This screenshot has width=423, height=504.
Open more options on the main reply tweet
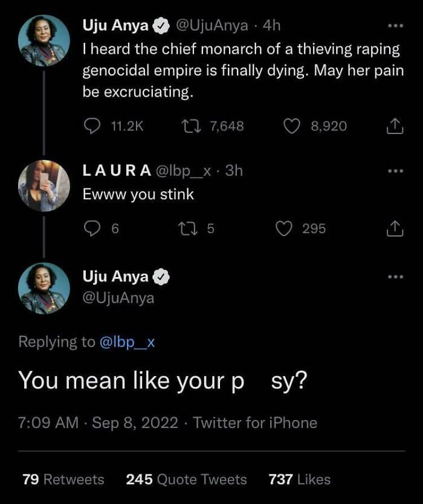click(x=395, y=277)
